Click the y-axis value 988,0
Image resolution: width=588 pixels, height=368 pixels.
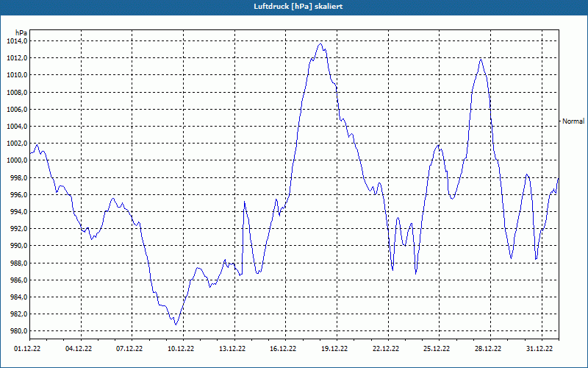click(18, 263)
